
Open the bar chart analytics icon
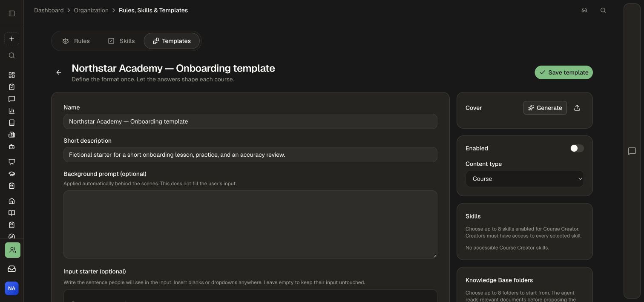pos(11,111)
